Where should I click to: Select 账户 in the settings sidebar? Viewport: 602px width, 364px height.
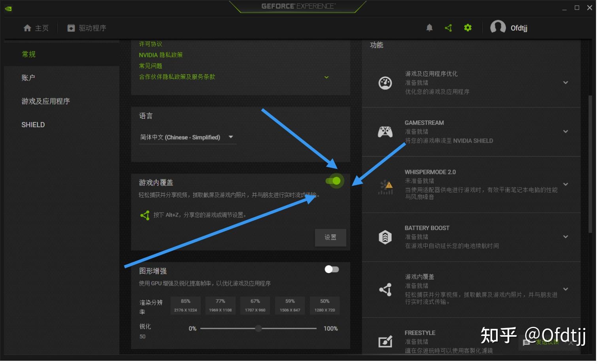[x=62, y=78]
